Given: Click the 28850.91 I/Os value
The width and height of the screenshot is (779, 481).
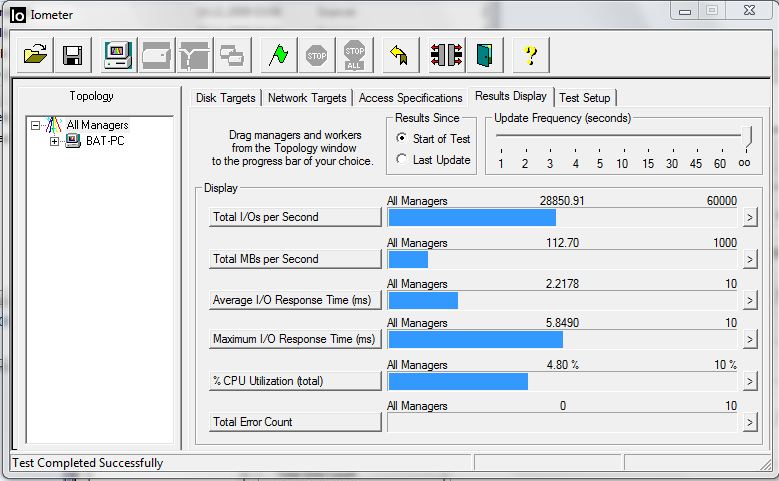Looking at the screenshot, I should click(562, 201).
